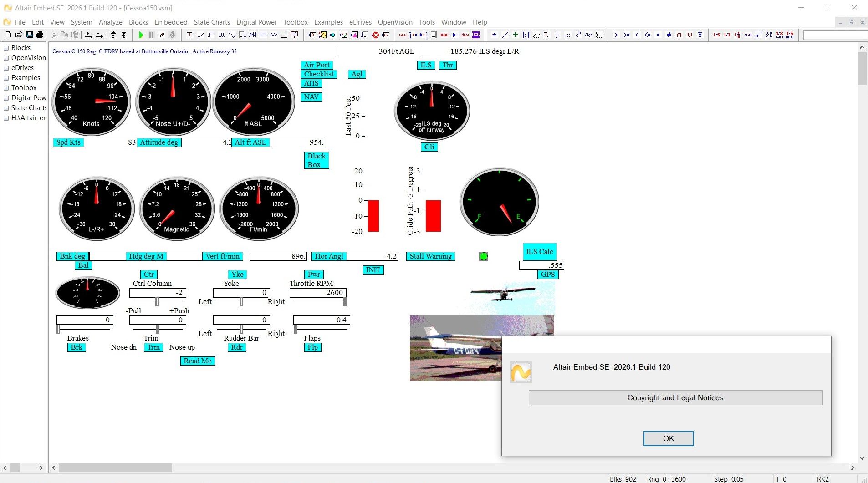Click the ILS Calc block
Viewport: 868px width, 483px height.
(540, 251)
